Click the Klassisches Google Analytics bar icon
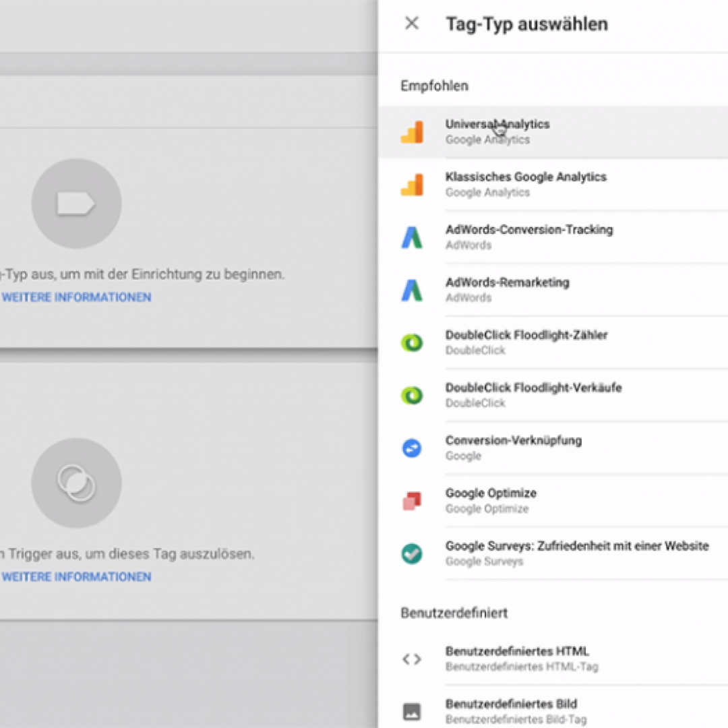The image size is (728, 728). (413, 184)
